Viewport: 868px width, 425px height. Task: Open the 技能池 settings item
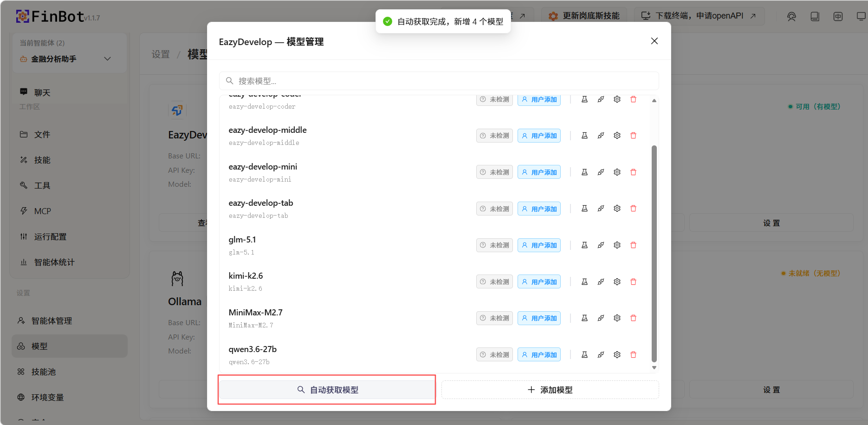tap(70, 372)
